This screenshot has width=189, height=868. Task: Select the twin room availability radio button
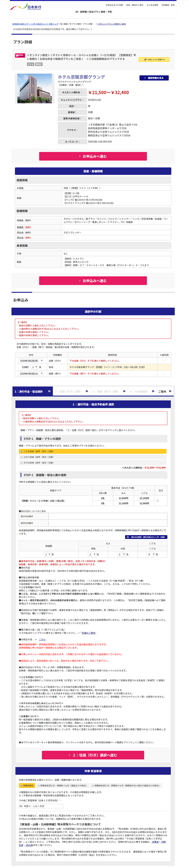[x=157, y=501]
